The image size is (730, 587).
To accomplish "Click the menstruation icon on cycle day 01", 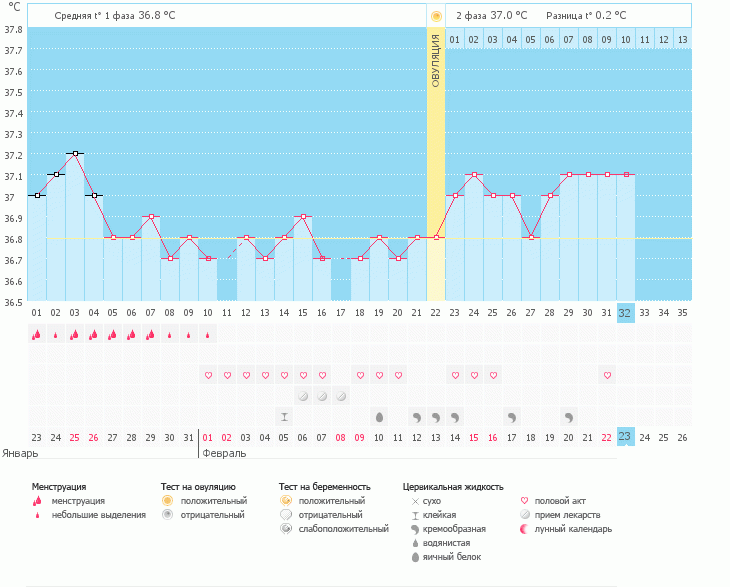I will coord(37,335).
